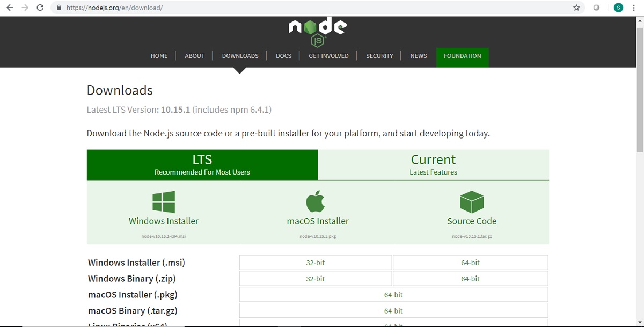Click the Windows Installer (.msi) row label

click(x=136, y=263)
